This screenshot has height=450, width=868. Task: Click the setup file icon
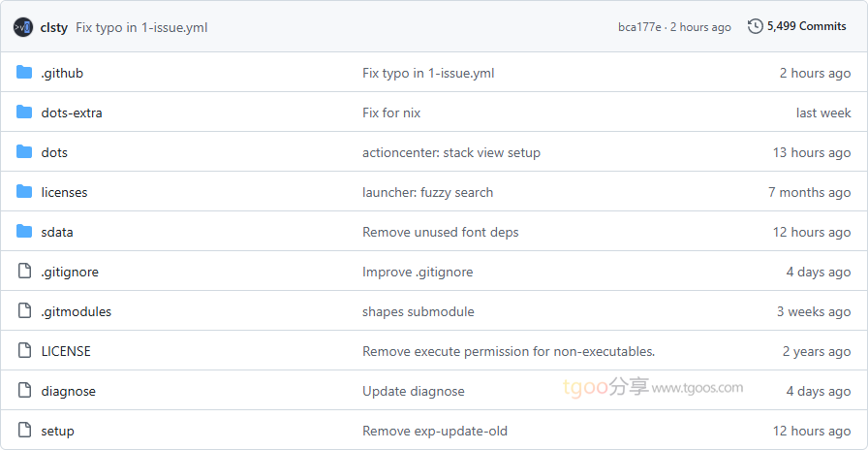[24, 431]
